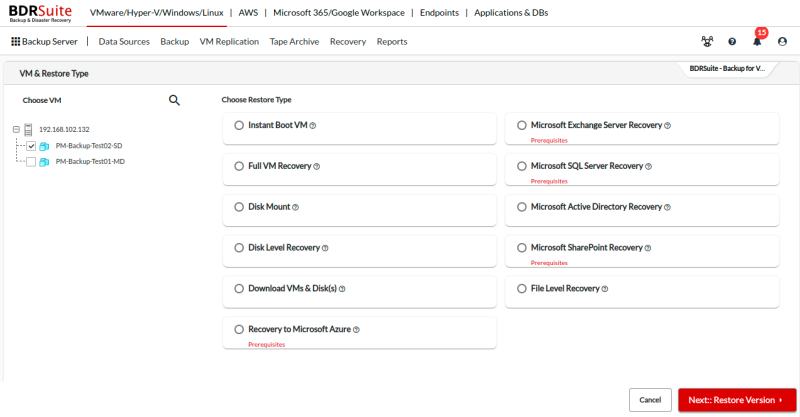Open the user account profile icon
Viewport: 800px width, 417px height.
782,42
